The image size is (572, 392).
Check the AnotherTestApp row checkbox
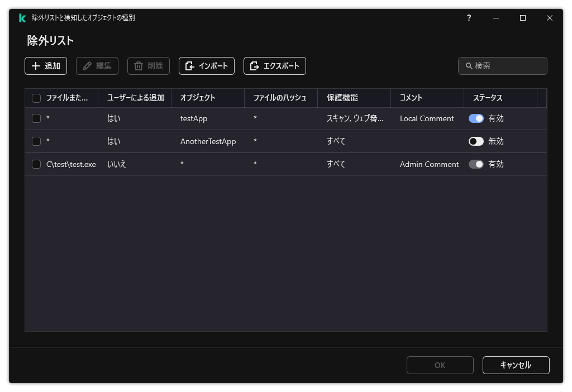[36, 141]
